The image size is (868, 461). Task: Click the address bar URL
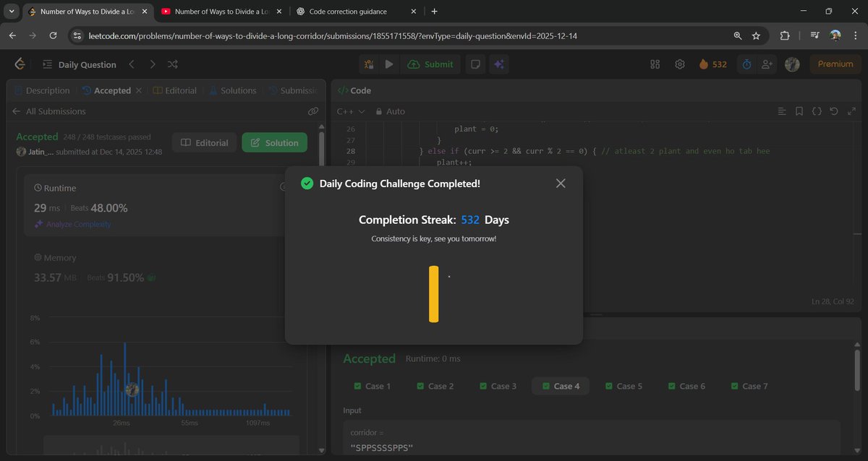click(332, 35)
